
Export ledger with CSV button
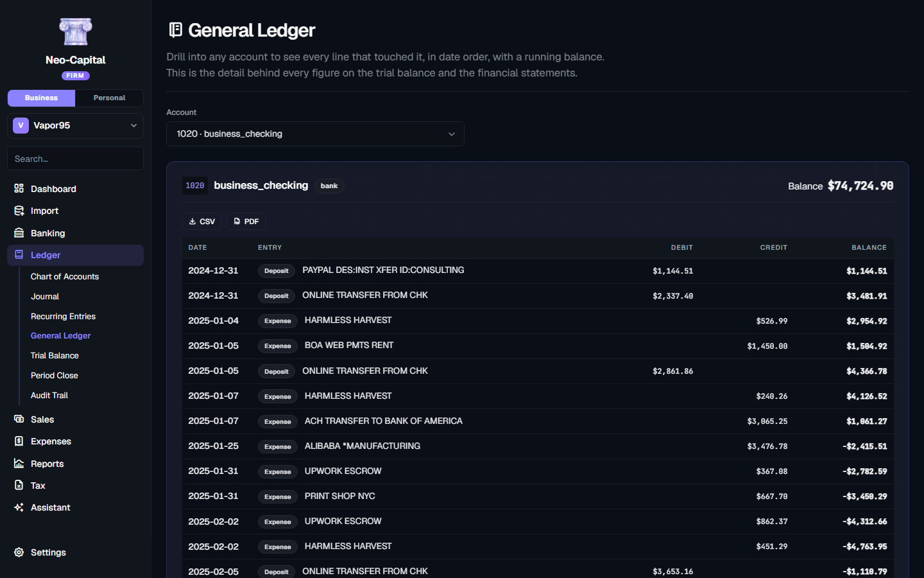202,222
